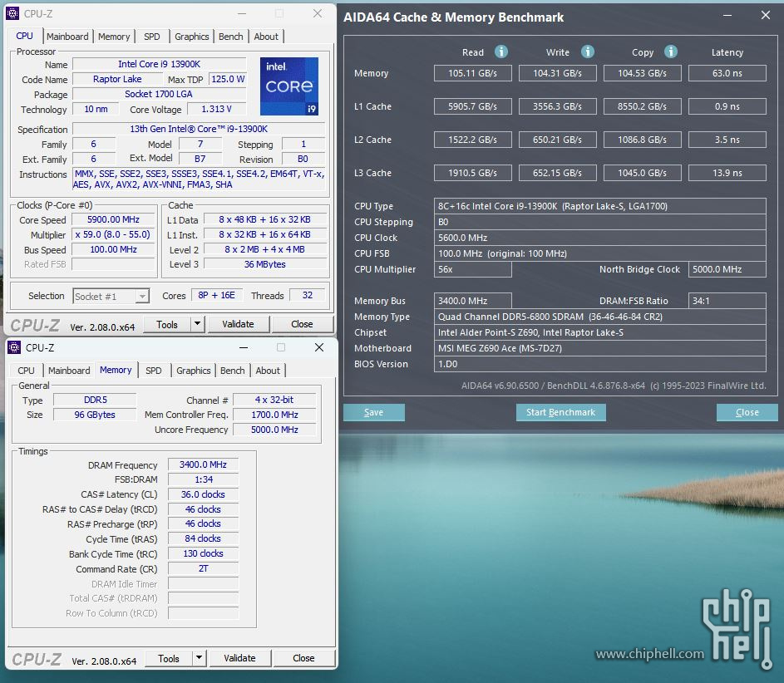Screen dimensions: 784x683
Task: Select SPD tab in top CPU-Z window
Action: point(152,37)
